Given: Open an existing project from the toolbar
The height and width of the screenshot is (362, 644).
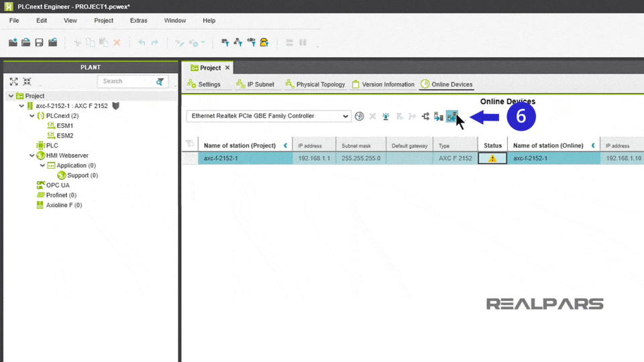Looking at the screenshot, I should pyautogui.click(x=26, y=42).
